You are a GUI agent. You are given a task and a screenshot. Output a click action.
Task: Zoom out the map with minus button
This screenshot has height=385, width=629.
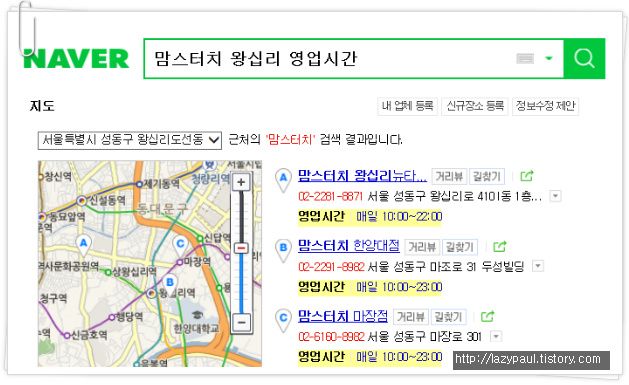[x=241, y=322]
